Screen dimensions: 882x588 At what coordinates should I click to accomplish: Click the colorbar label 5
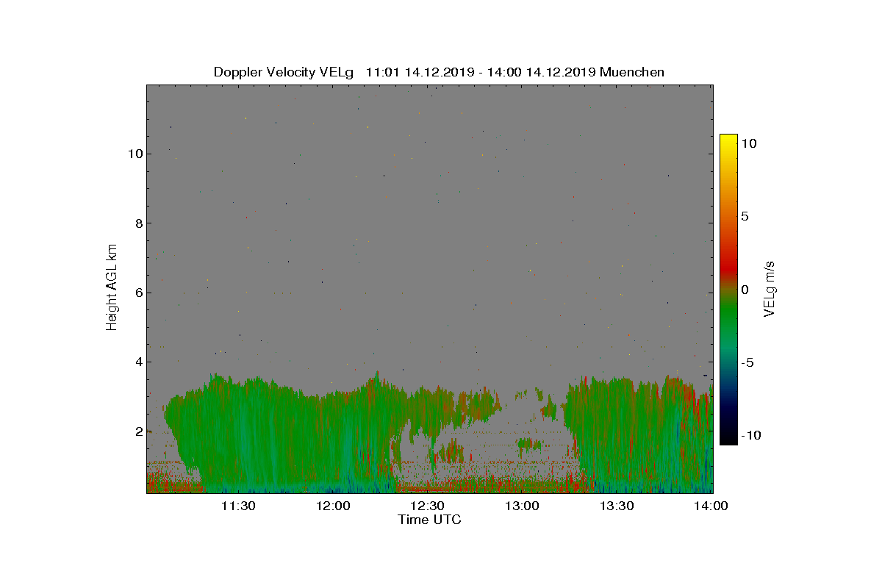[745, 217]
